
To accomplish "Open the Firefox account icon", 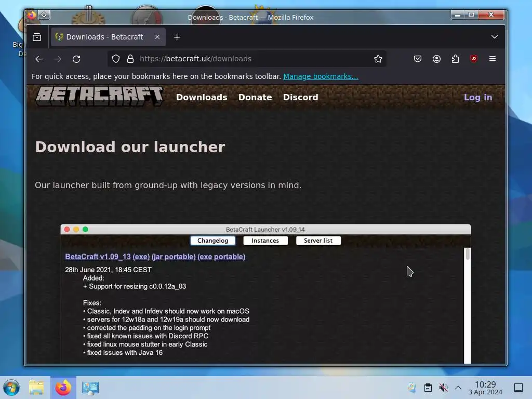I will click(436, 59).
